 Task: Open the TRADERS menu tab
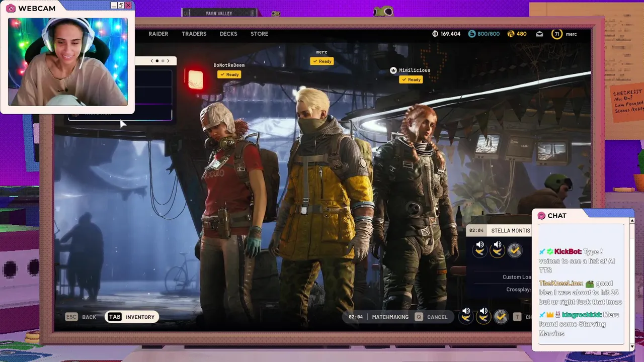(x=194, y=34)
